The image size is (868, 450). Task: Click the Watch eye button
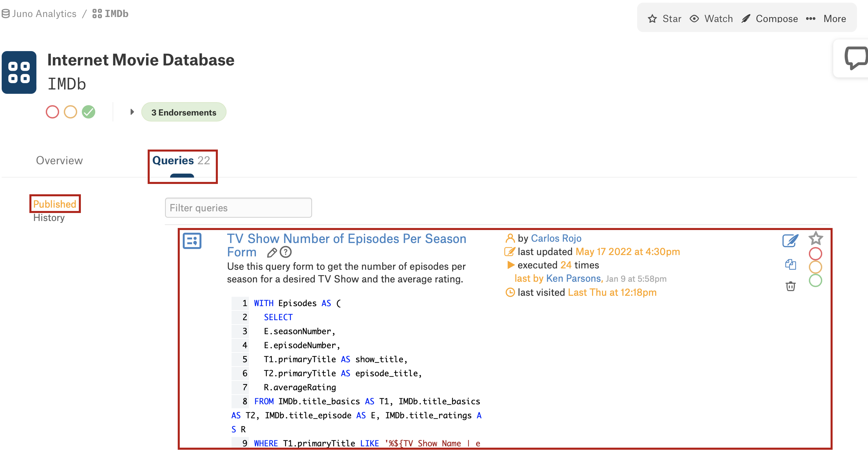[711, 18]
